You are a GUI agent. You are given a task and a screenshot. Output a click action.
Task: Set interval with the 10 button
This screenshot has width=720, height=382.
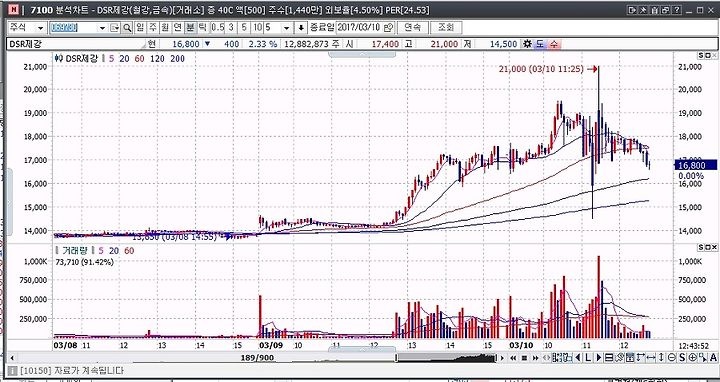(258, 28)
